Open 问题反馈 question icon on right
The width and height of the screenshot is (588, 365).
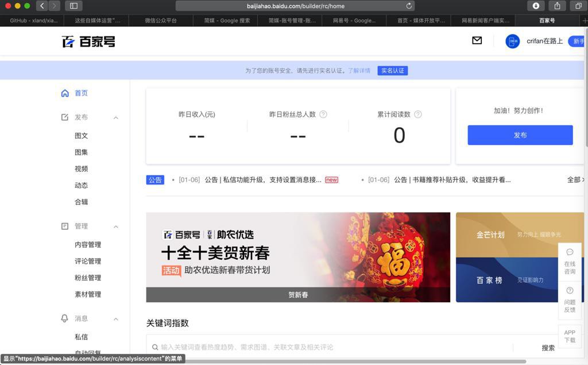point(570,290)
